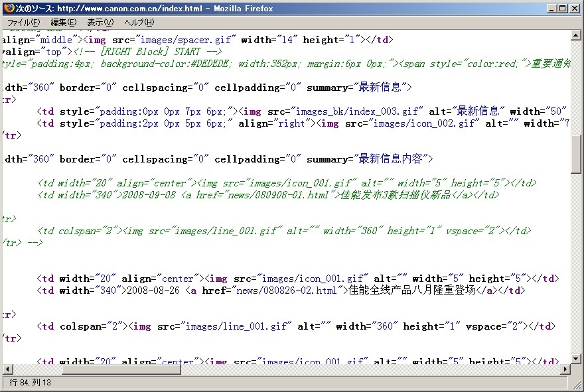Click the vertical scrollbar thumb

coord(575,154)
